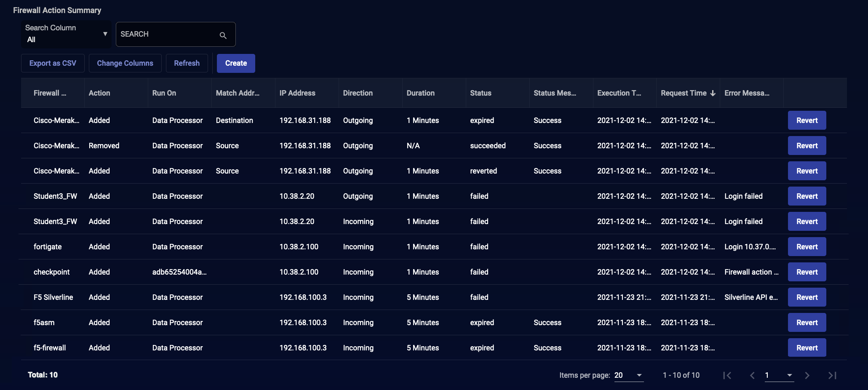Screen dimensions: 868x390
Task: Revert the F5 Silverline action
Action: (807, 297)
